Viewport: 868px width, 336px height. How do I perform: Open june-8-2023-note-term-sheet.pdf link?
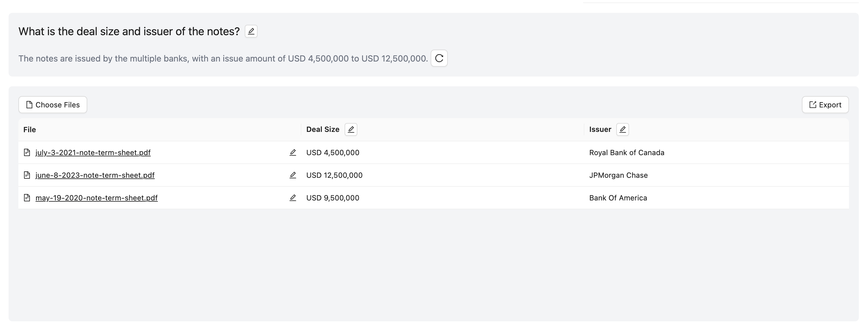point(95,175)
